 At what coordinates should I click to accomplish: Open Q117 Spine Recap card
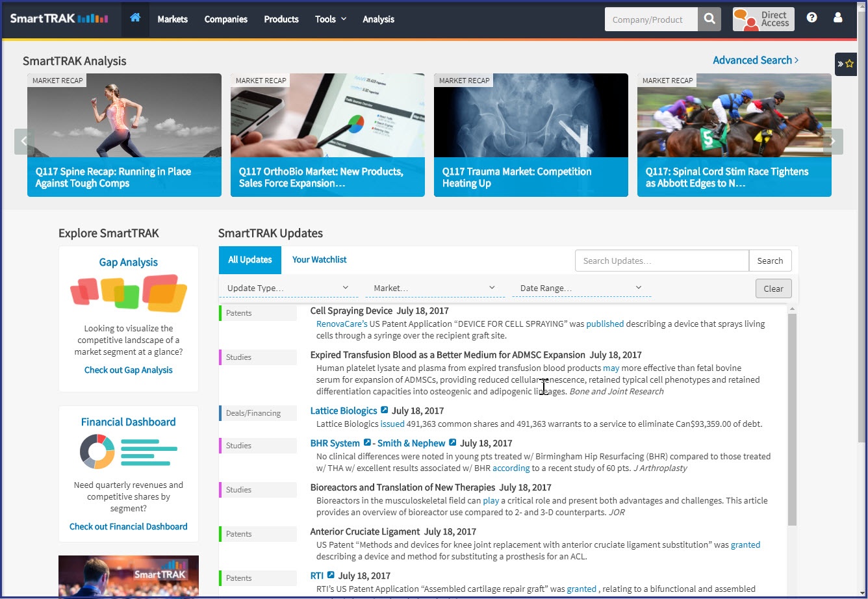(x=124, y=135)
